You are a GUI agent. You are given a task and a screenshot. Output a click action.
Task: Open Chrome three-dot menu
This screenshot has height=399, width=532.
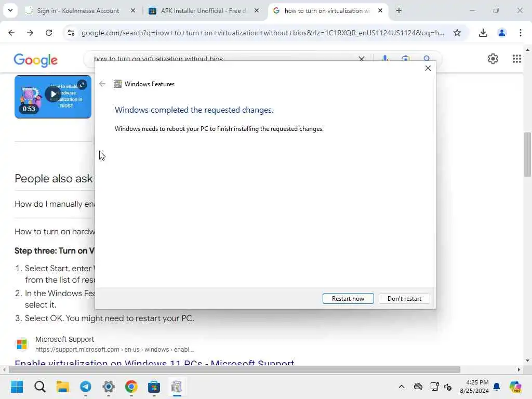point(520,33)
